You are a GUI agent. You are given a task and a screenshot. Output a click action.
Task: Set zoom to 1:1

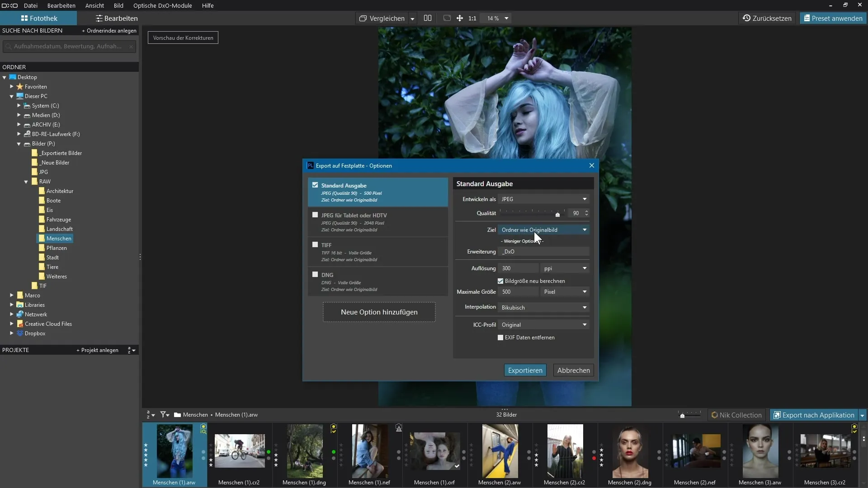[x=472, y=18]
